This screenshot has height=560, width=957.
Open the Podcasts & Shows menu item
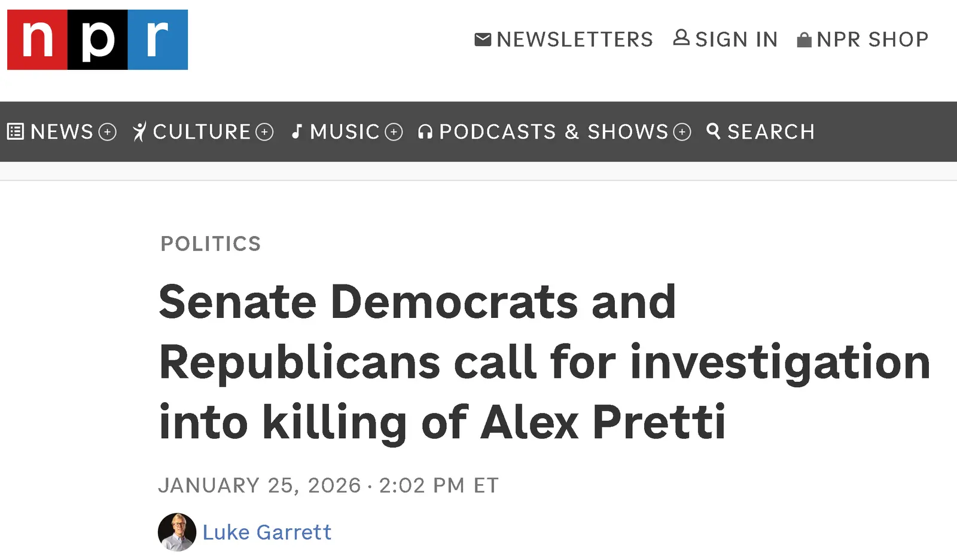click(x=553, y=131)
